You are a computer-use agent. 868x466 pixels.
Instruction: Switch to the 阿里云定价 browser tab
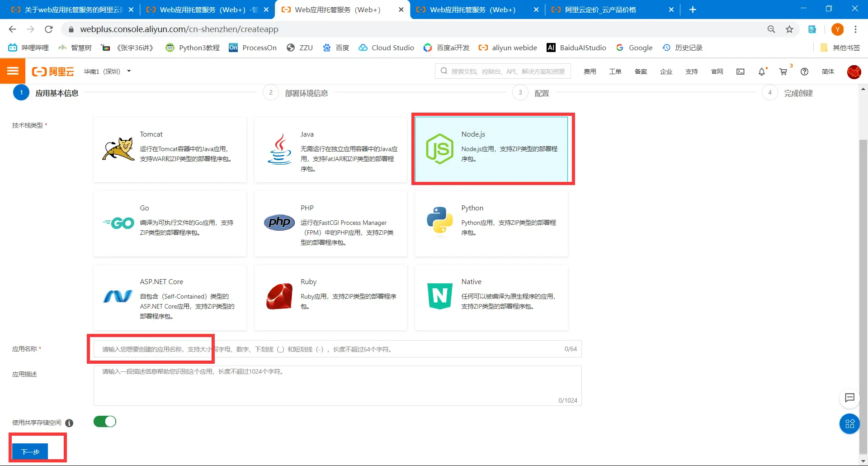coord(612,10)
